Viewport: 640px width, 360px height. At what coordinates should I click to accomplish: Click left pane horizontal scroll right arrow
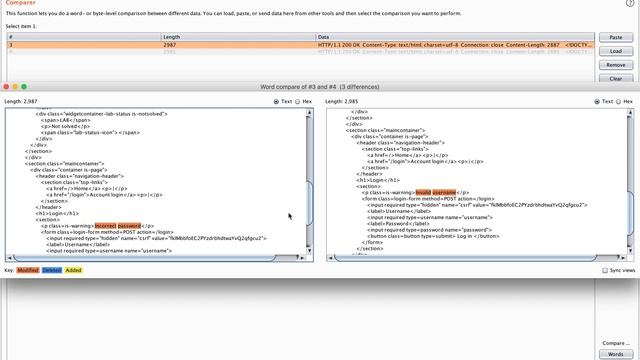point(302,258)
